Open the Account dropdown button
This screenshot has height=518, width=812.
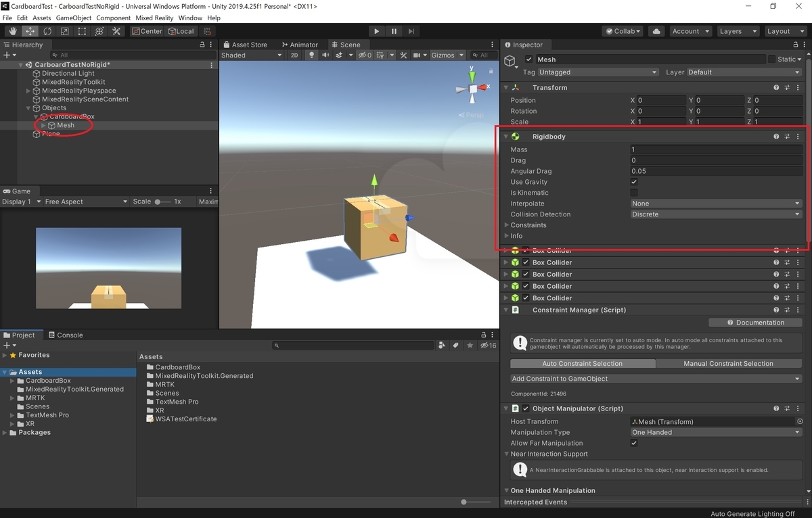tap(690, 31)
